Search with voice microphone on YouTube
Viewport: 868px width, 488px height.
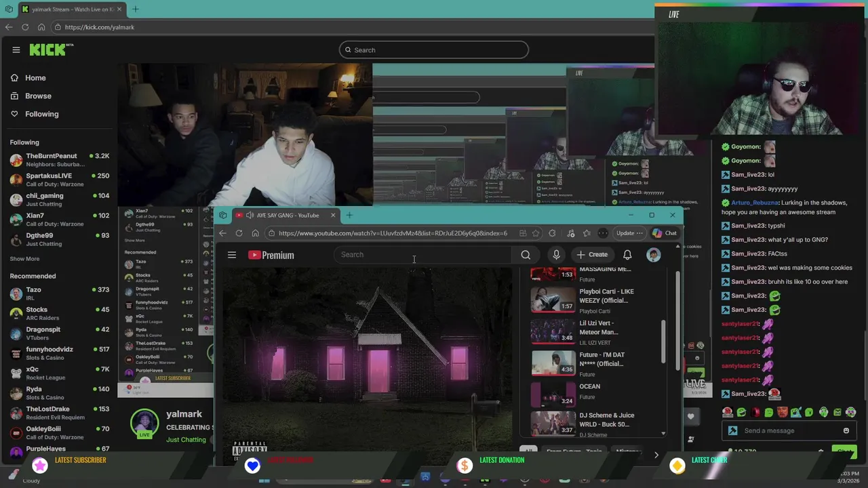coord(556,255)
